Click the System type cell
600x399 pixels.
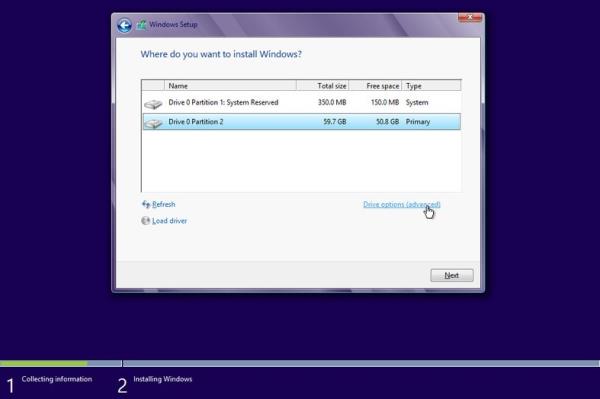click(x=417, y=103)
